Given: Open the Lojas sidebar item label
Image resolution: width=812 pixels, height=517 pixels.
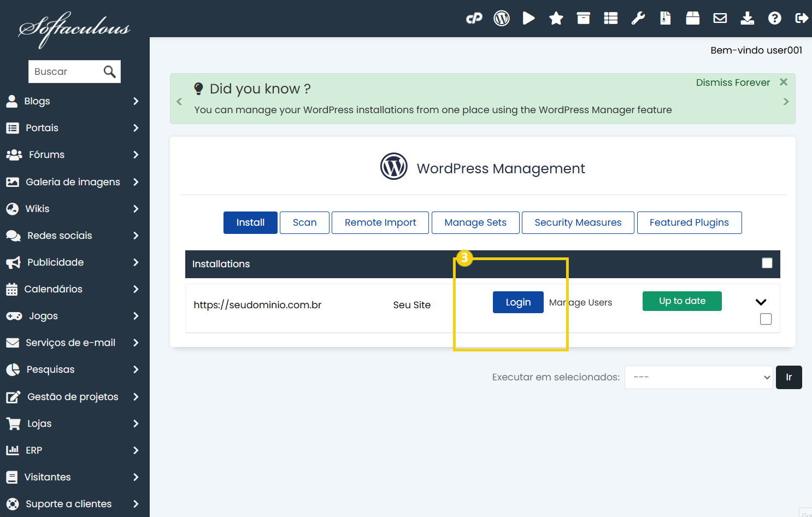Looking at the screenshot, I should tap(39, 424).
